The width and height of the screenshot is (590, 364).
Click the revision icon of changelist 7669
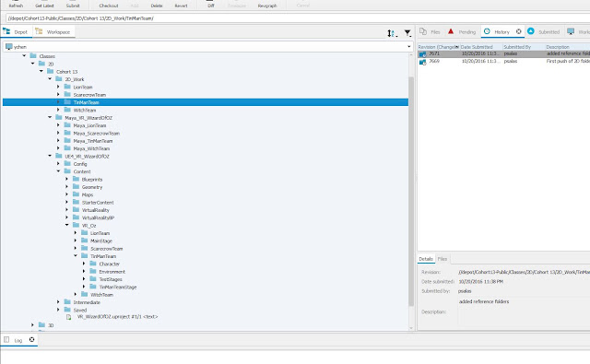422,62
